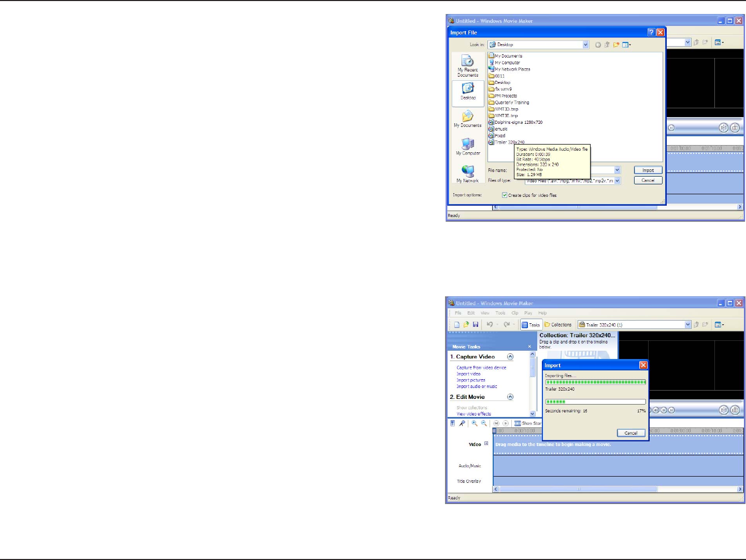The height and width of the screenshot is (560, 746).
Task: Open the File menu
Action: pyautogui.click(x=458, y=313)
